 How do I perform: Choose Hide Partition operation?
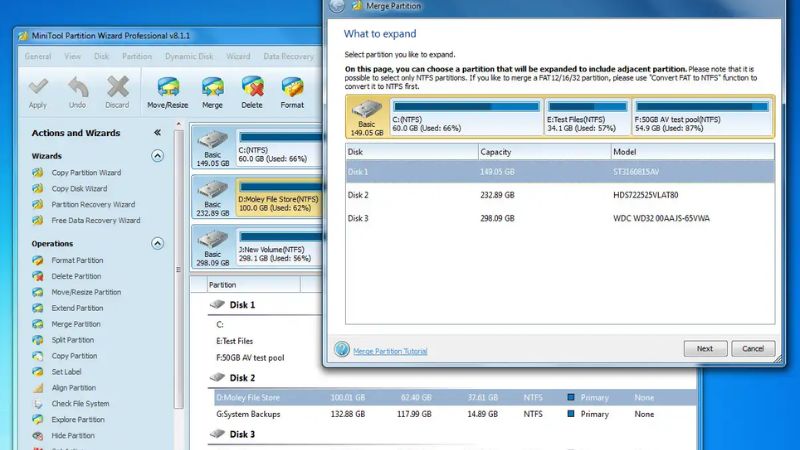point(73,435)
